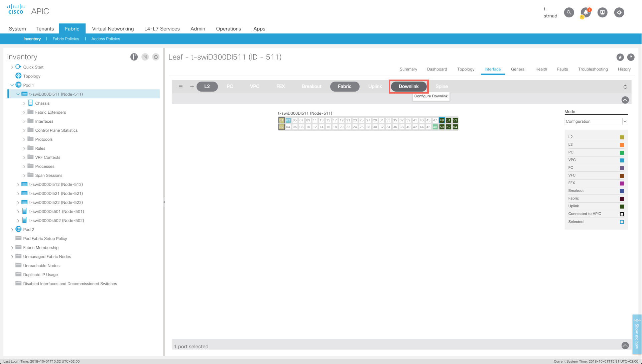Open the Tenants menu
Viewport: 642px width, 364px height.
[x=45, y=29]
